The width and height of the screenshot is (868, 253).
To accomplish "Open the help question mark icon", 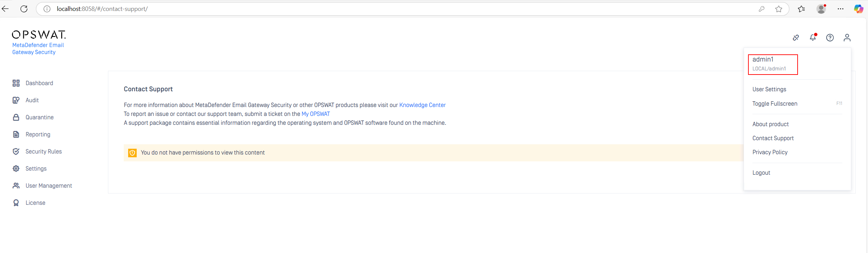I will (x=830, y=38).
